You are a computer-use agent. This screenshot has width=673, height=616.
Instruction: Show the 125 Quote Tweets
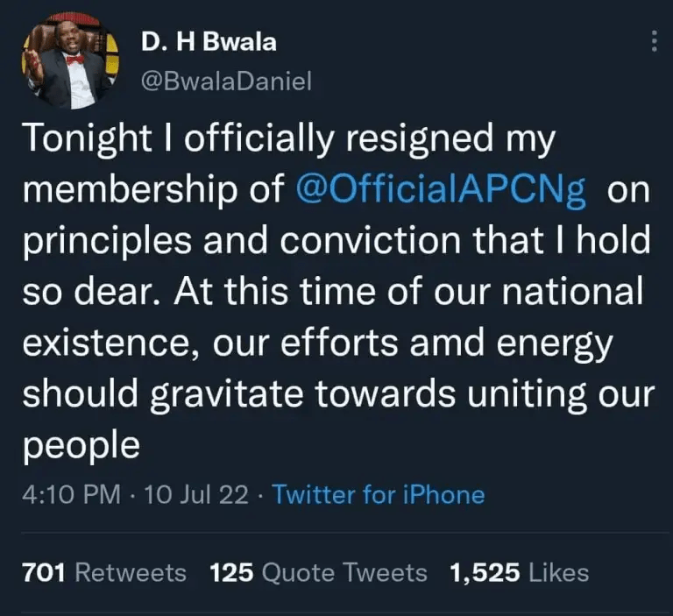click(319, 573)
